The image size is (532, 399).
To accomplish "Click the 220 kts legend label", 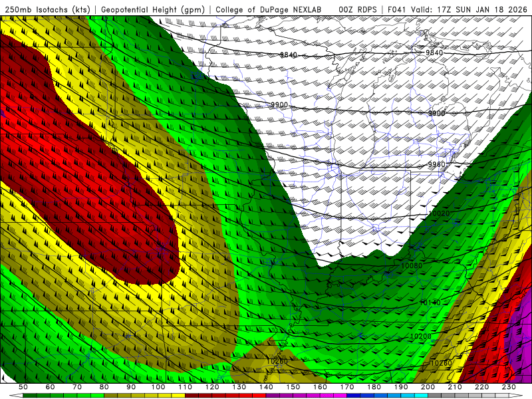I will tap(481, 387).
